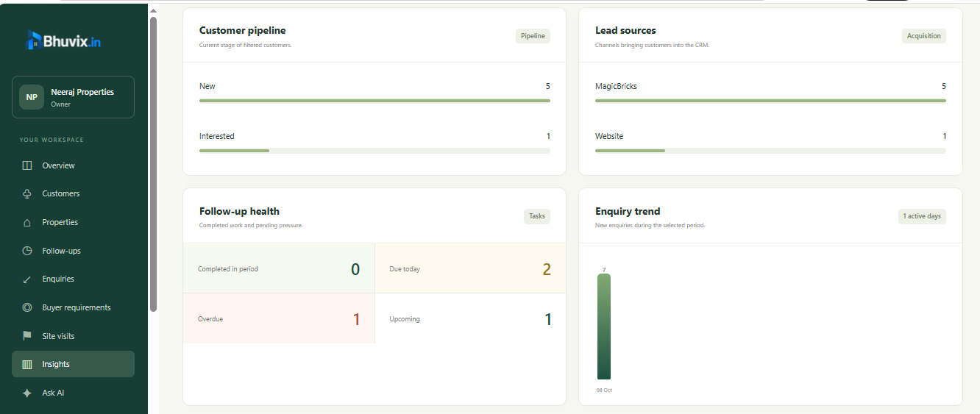
Task: Click the Interested pipeline progress bar
Action: tap(374, 151)
